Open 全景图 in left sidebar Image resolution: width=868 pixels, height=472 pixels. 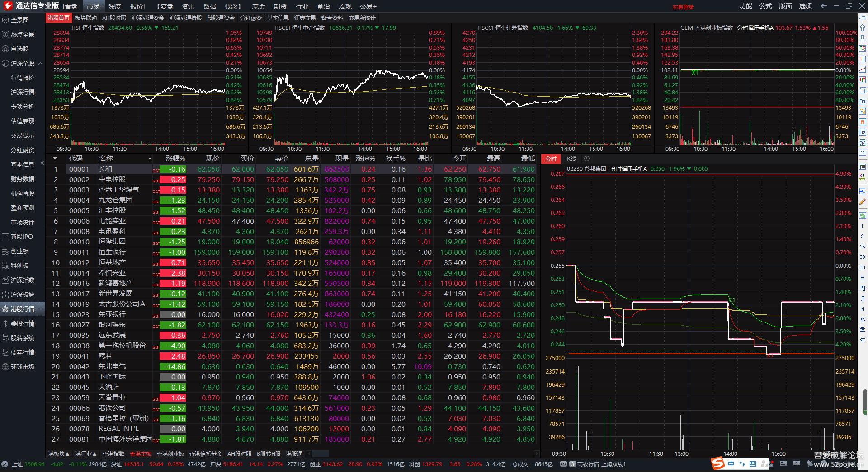(x=19, y=20)
